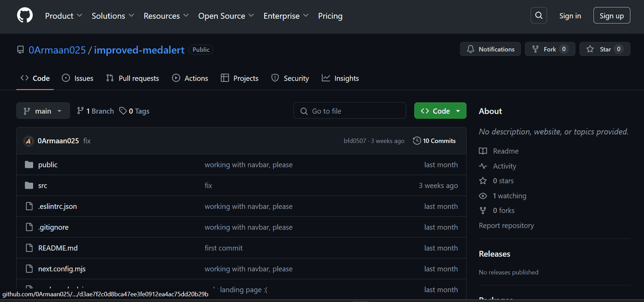Screen dimensions: 644x302
Task: View the 10 Commits history
Action: [x=434, y=141]
